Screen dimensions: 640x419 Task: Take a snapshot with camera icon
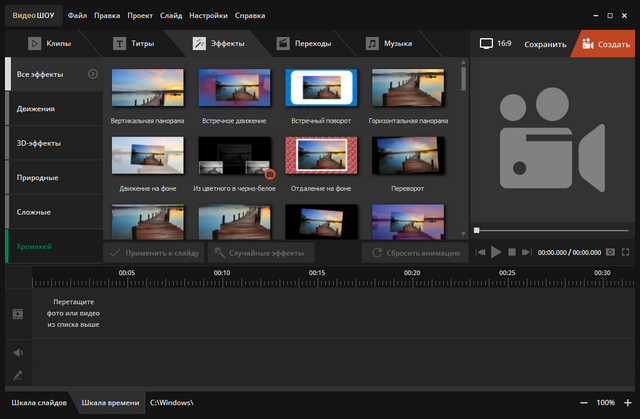pos(610,253)
